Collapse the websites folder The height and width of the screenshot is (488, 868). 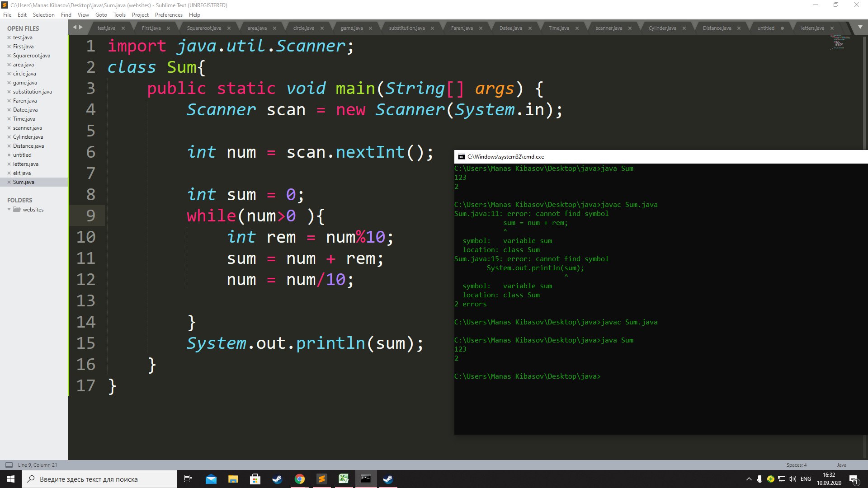tap(9, 209)
